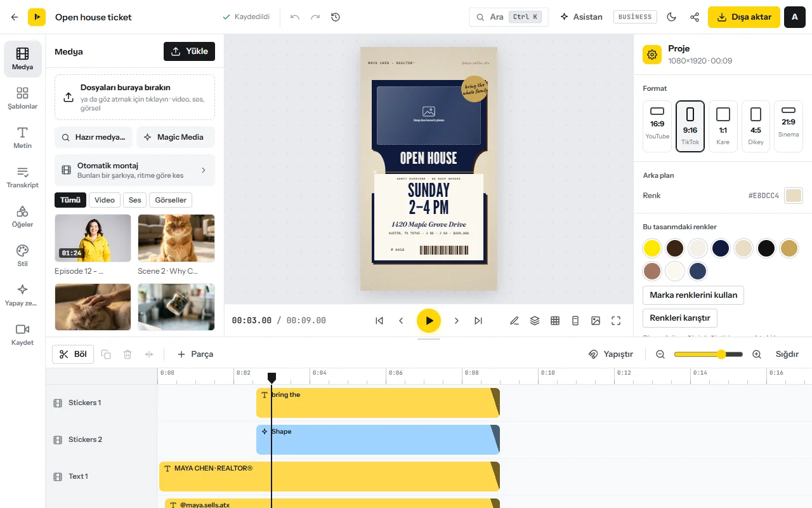
Task: Toggle fullscreen preview icon
Action: click(x=616, y=321)
